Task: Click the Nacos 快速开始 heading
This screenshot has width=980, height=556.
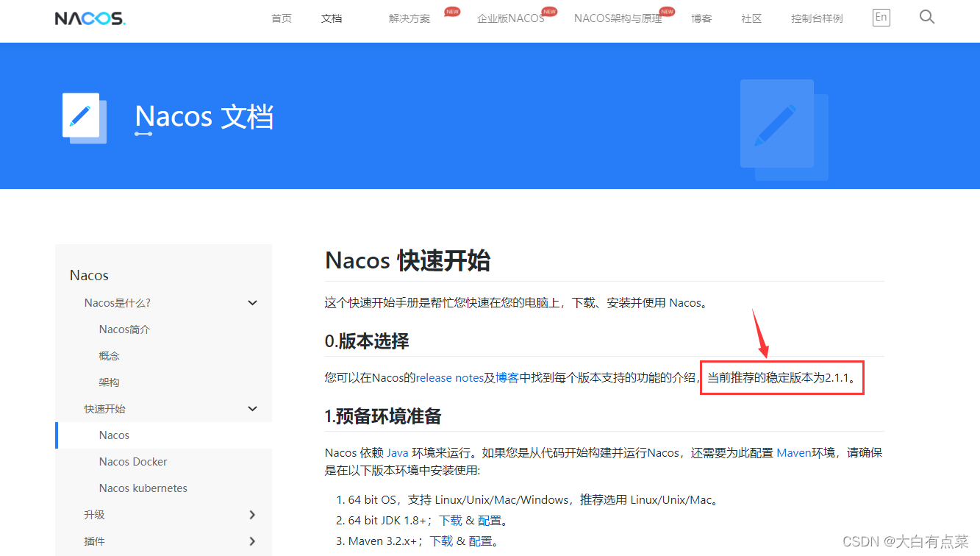Action: [x=407, y=260]
